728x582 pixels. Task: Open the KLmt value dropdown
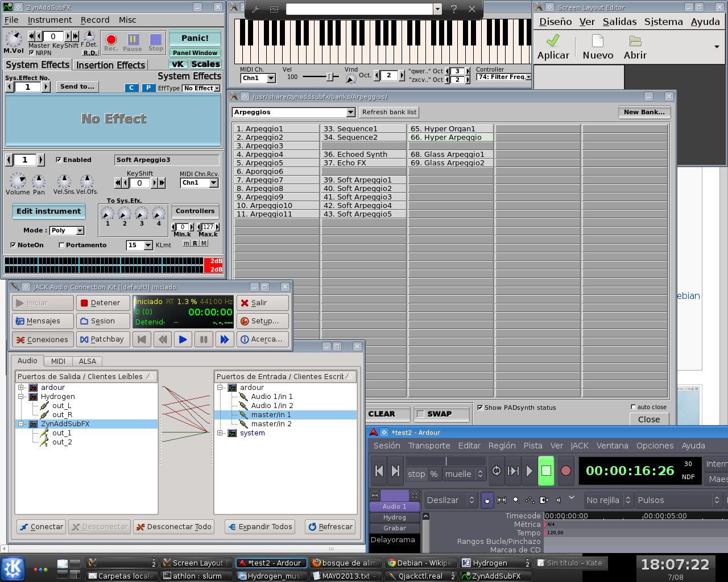[139, 245]
